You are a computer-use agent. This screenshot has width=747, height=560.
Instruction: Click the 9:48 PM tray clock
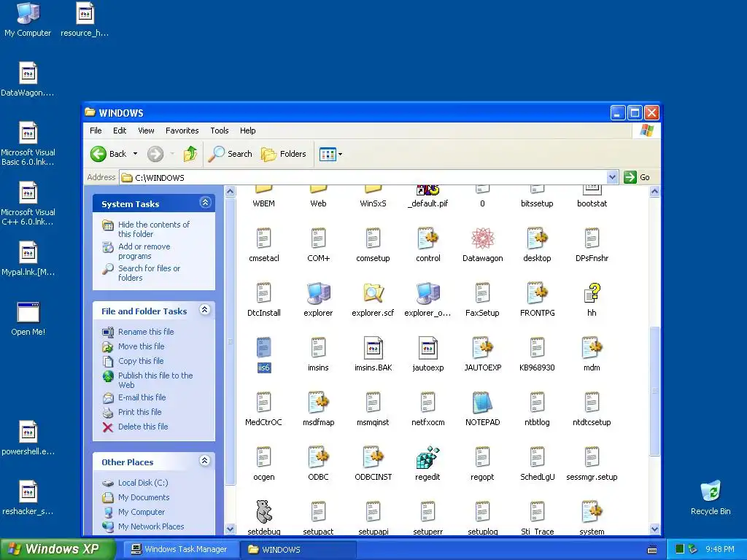coord(719,550)
